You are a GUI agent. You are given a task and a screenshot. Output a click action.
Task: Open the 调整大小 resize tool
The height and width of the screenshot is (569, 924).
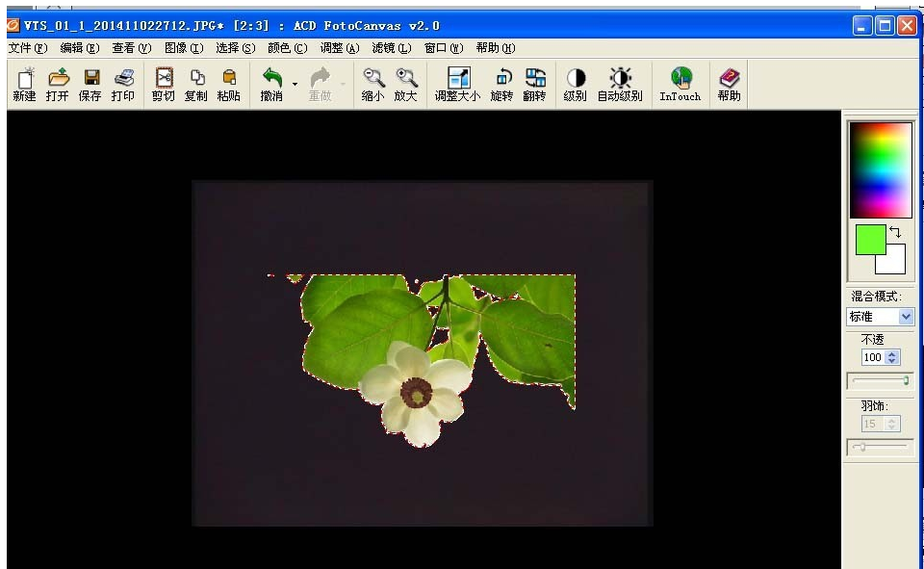(x=457, y=84)
